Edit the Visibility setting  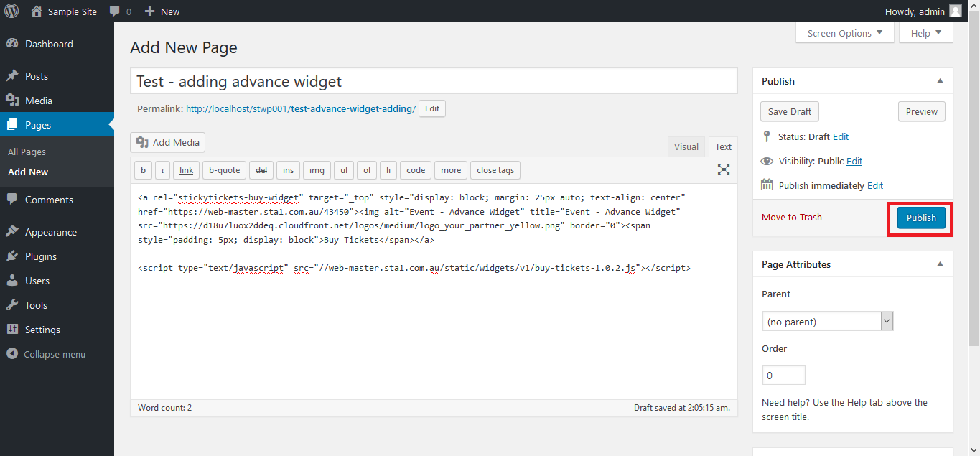[854, 161]
